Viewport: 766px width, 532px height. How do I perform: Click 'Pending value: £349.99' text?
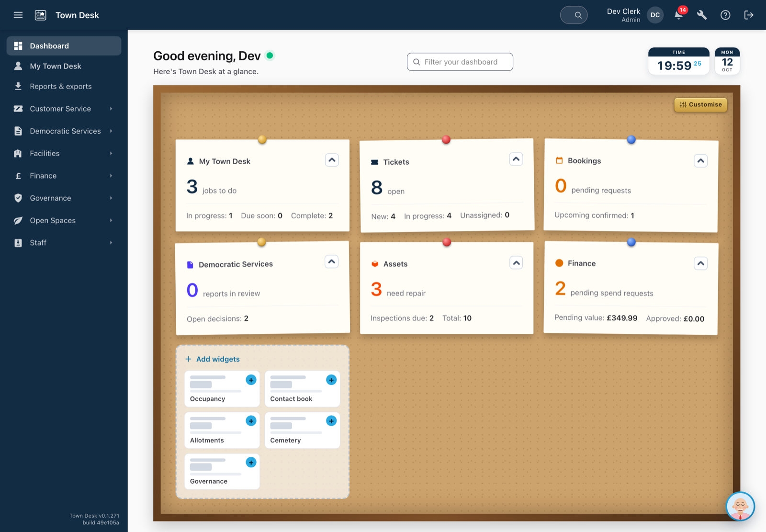(596, 318)
